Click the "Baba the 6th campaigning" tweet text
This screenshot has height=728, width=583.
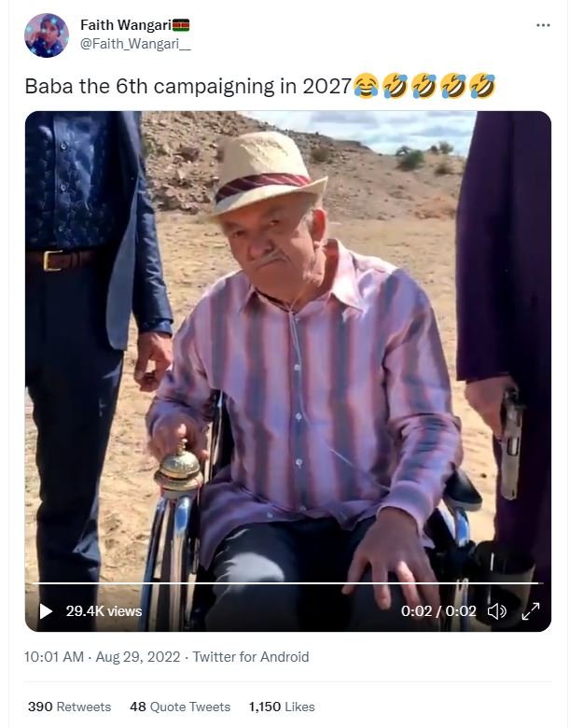point(187,87)
